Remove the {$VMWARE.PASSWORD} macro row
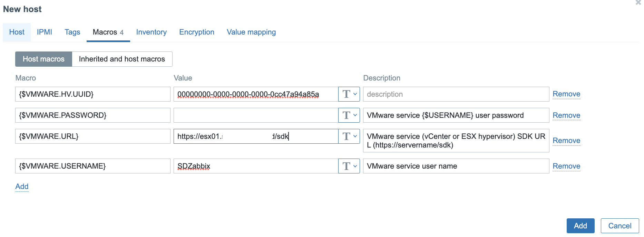644x237 pixels. (x=566, y=115)
